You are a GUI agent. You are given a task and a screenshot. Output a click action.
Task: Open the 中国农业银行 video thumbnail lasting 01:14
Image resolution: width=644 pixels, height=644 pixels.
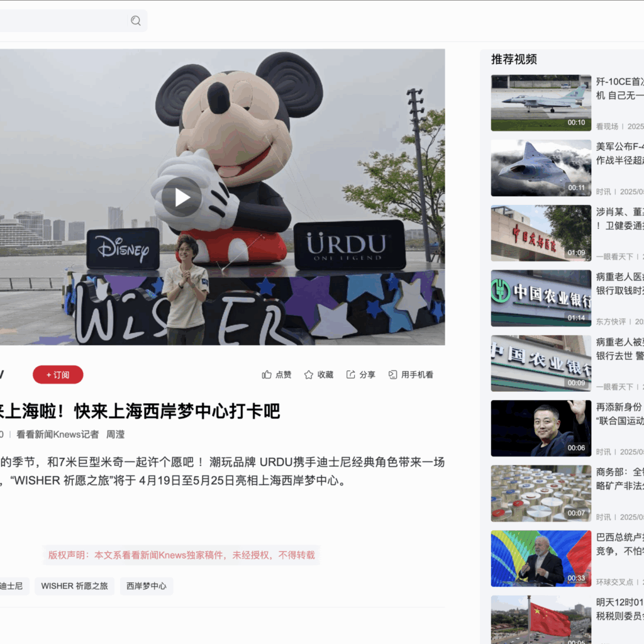[541, 298]
